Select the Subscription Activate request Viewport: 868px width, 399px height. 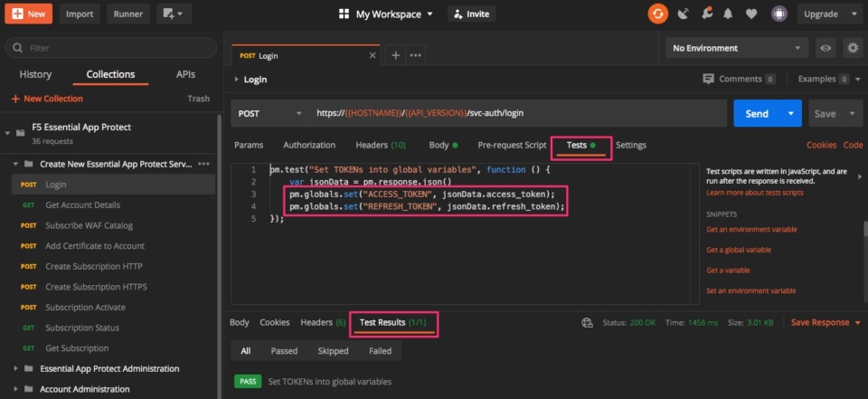[113, 307]
